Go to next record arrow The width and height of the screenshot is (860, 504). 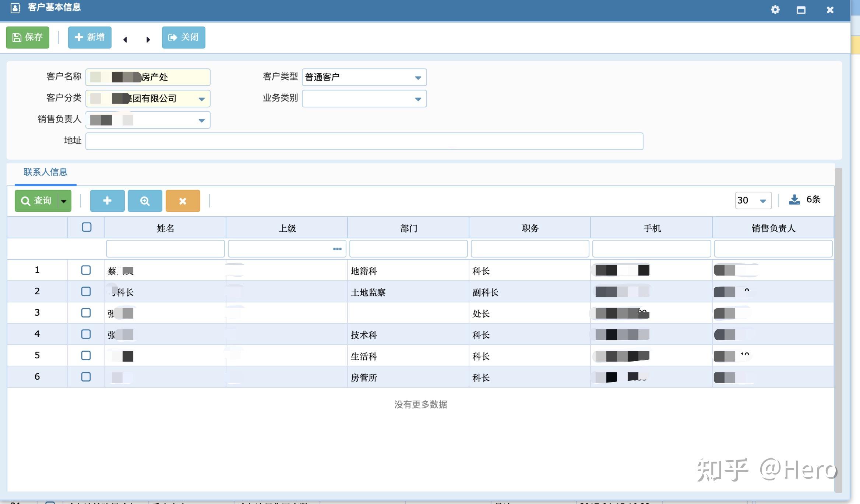tap(148, 39)
